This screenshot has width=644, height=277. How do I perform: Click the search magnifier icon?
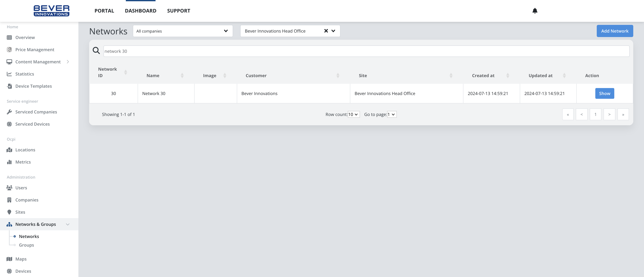(96, 51)
